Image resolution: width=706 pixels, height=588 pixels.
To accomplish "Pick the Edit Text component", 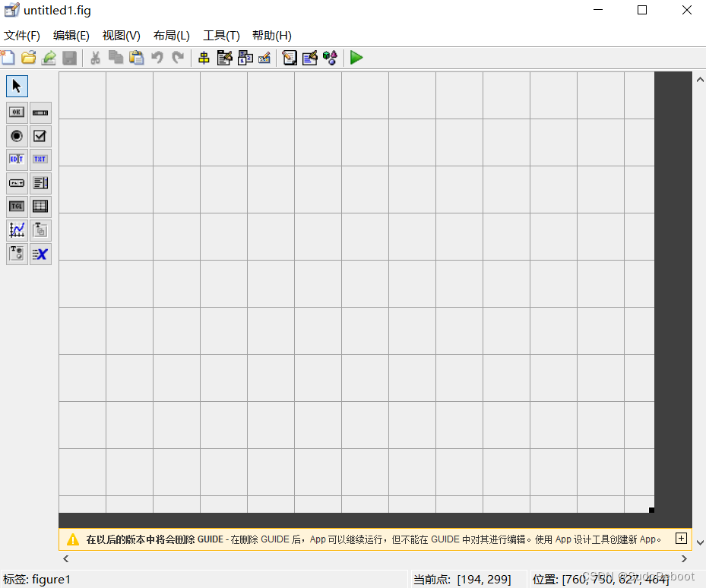I will pyautogui.click(x=17, y=160).
